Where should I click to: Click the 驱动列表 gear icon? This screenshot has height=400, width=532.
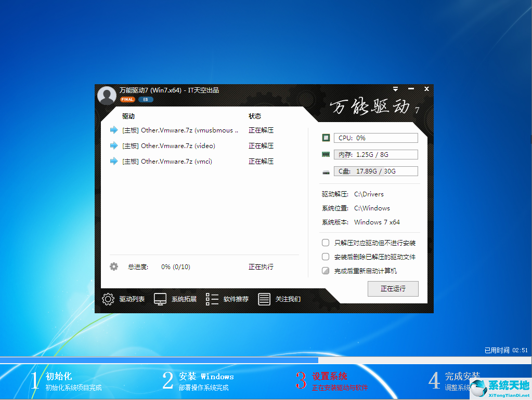108,299
